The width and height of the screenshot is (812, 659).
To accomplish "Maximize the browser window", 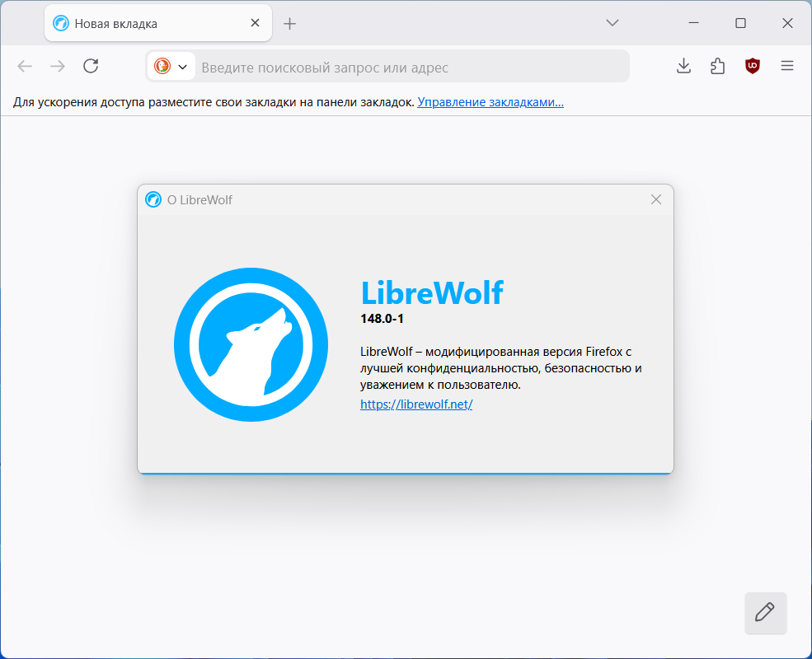I will click(740, 23).
